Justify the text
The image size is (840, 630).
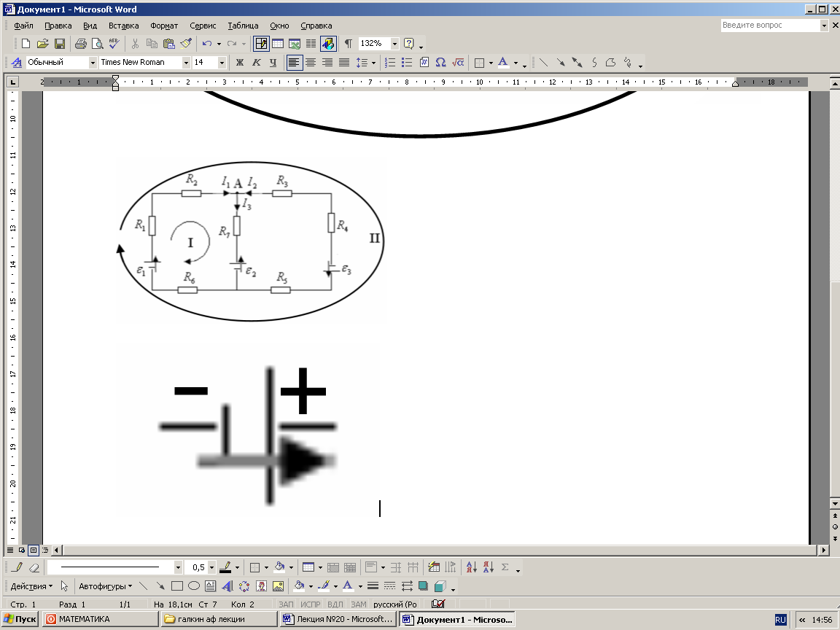pos(344,63)
